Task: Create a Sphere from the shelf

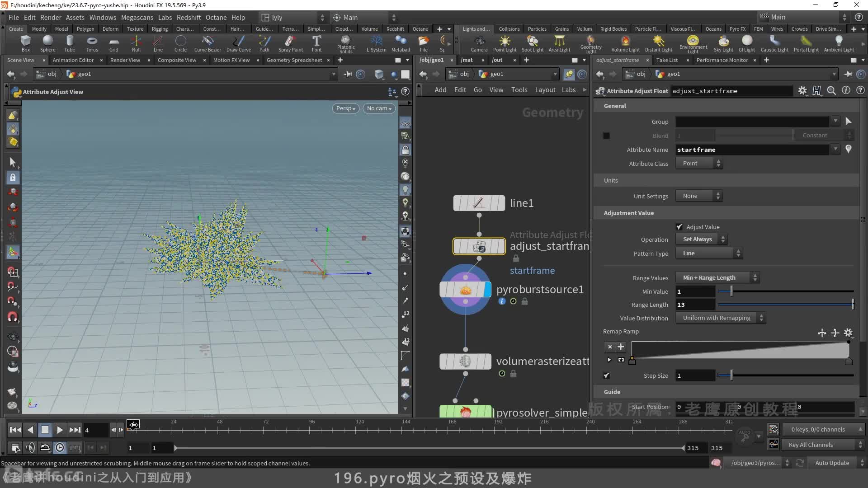Action: [47, 44]
